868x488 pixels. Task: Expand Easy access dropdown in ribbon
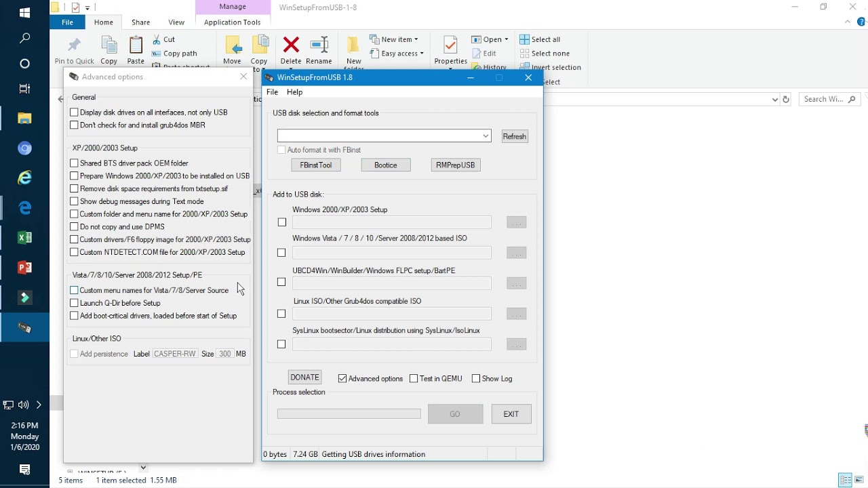[421, 54]
